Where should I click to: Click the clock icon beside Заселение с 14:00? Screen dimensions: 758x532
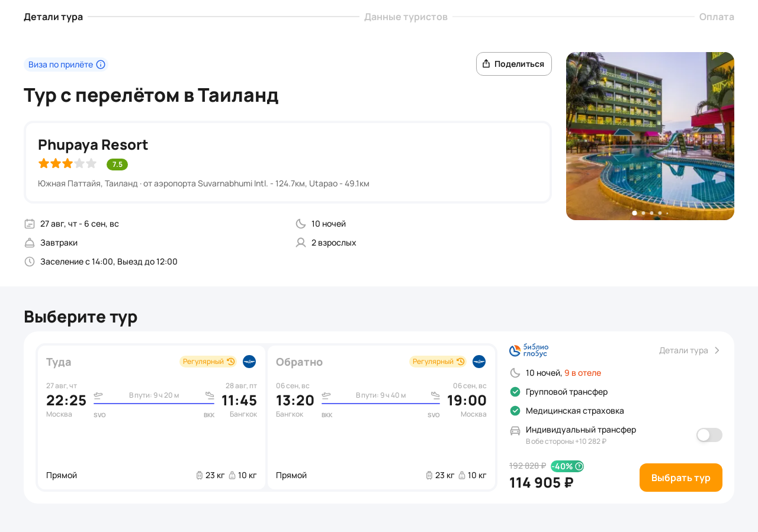30,262
